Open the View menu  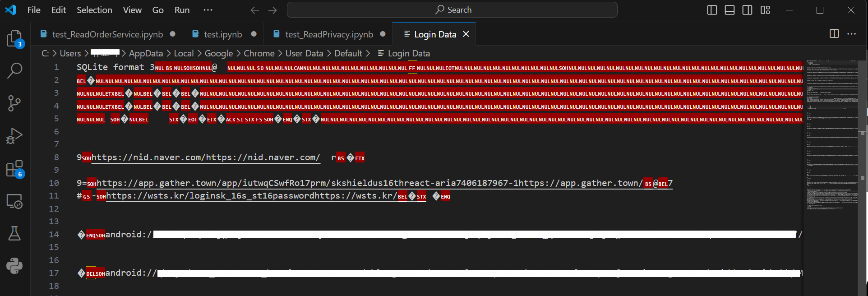[x=132, y=10]
